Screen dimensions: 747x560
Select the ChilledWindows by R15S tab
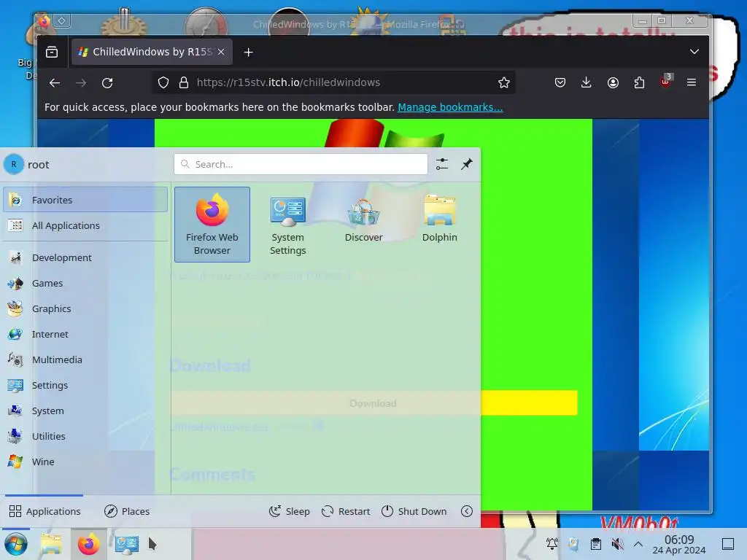tap(152, 52)
